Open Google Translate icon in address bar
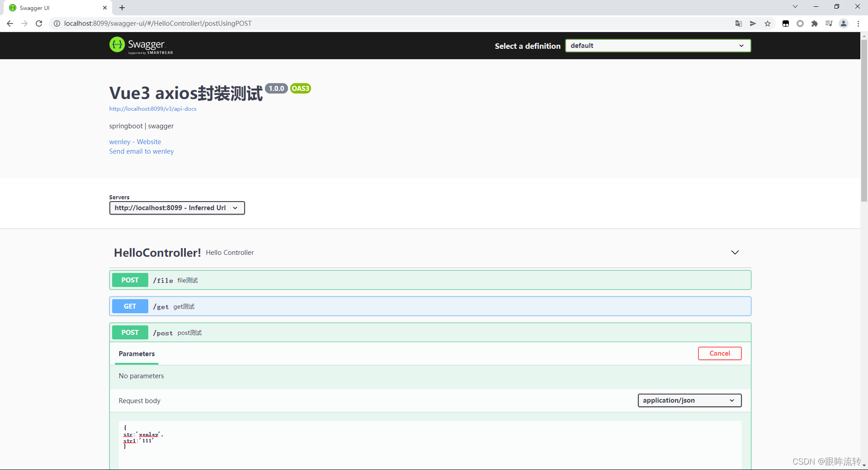Viewport: 868px width, 470px height. [739, 23]
